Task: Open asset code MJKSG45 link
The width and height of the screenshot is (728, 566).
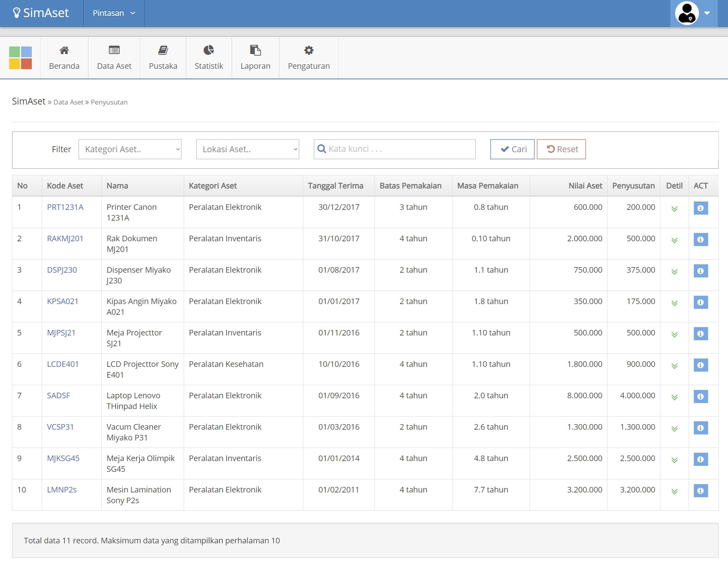Action: click(63, 458)
